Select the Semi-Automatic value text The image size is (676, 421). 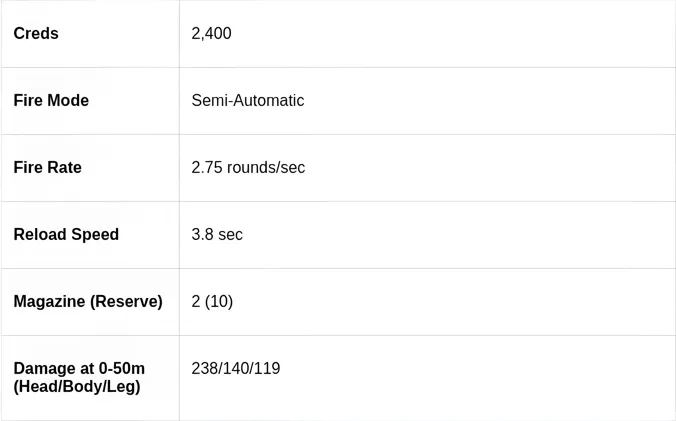pos(247,101)
